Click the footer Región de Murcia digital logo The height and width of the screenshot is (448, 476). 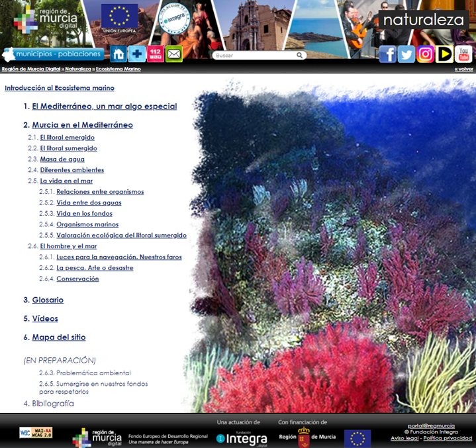click(97, 438)
